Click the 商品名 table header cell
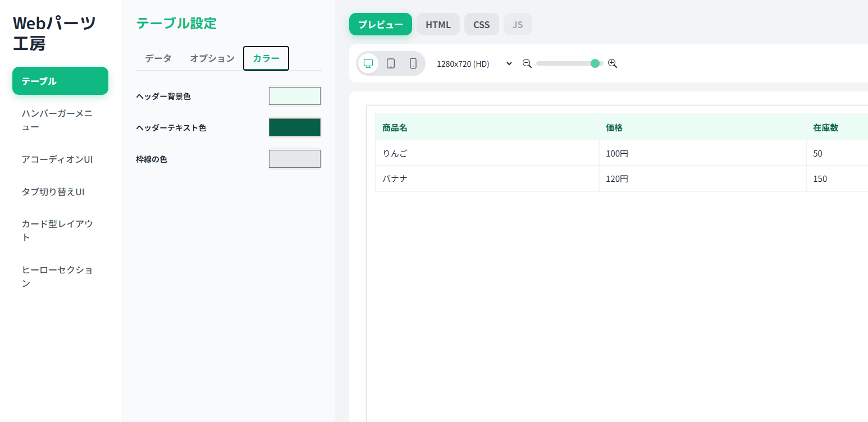 pyautogui.click(x=487, y=127)
